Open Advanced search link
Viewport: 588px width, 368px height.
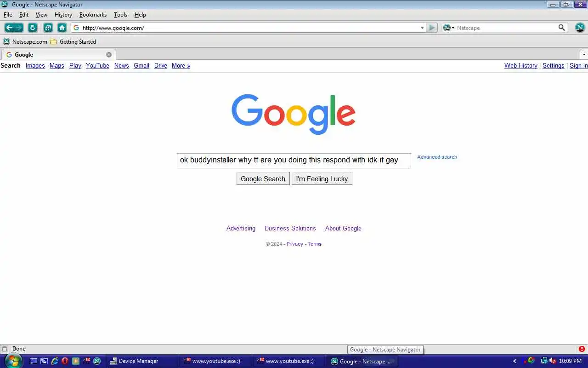coord(437,157)
